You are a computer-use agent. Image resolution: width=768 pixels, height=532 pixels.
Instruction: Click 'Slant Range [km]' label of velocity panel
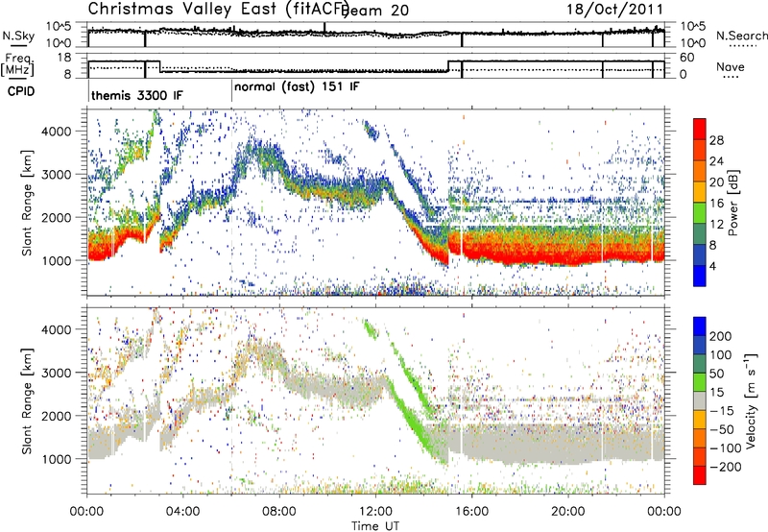27,401
